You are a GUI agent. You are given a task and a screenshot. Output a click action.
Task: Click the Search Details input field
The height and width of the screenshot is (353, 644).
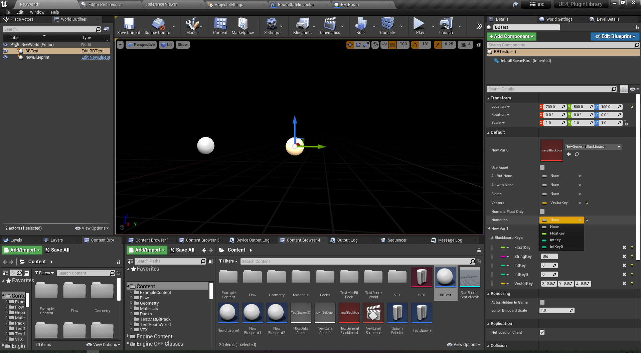pos(549,89)
